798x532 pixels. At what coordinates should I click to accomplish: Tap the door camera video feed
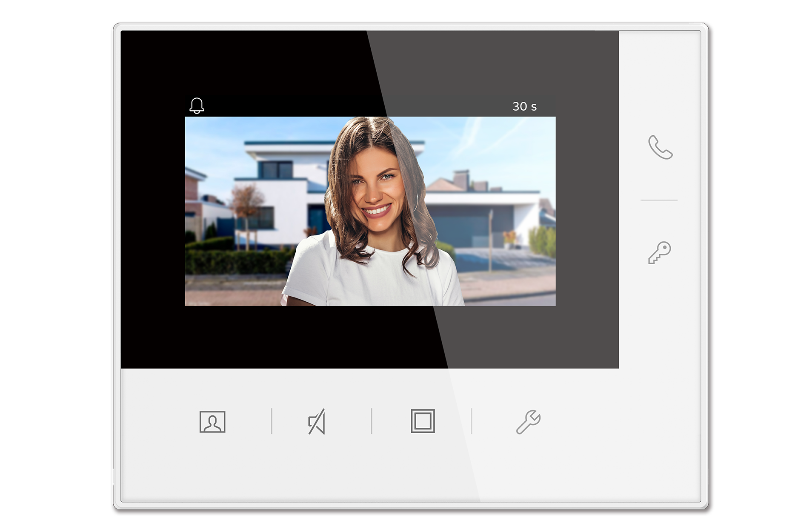coord(370,211)
